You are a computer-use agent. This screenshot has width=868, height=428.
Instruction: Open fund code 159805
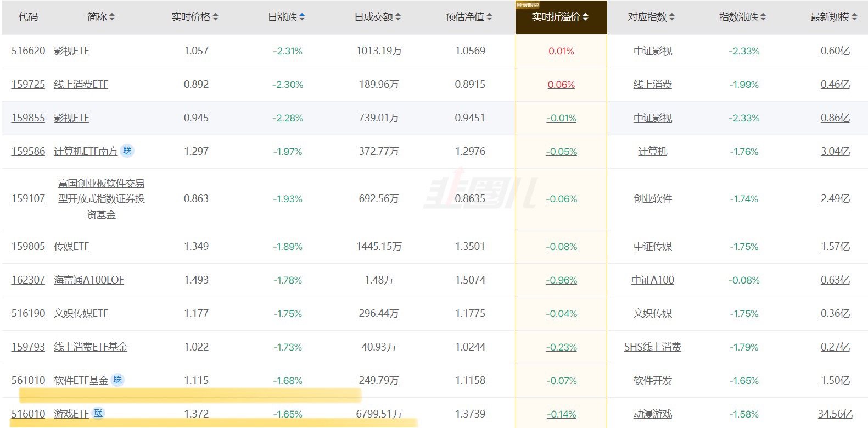(29, 247)
